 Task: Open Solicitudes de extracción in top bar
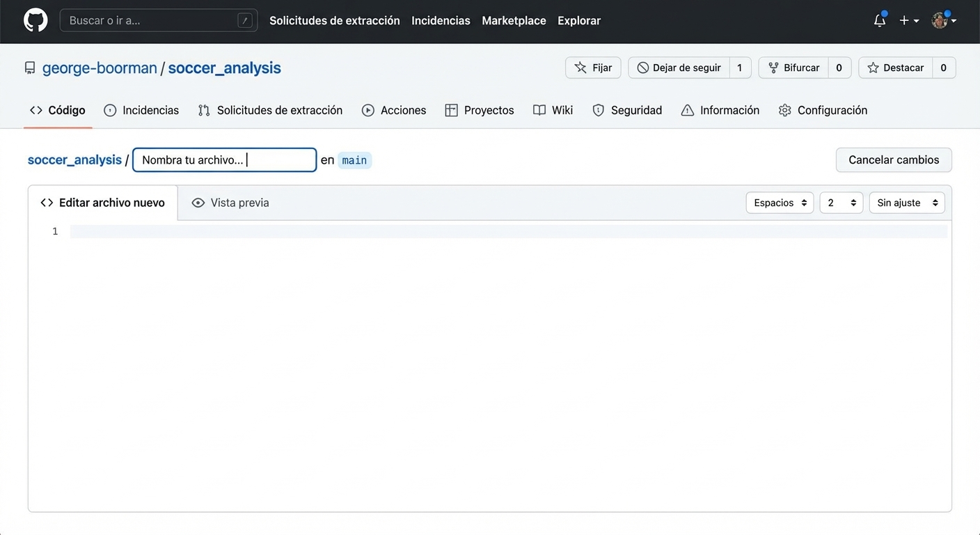335,21
